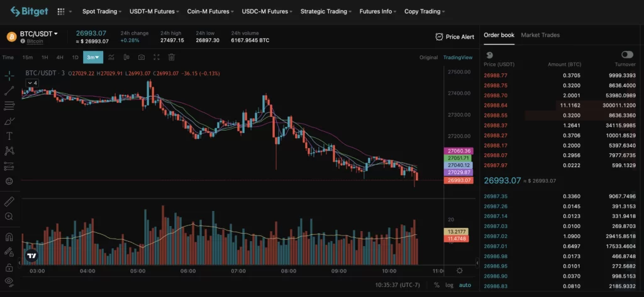Viewport: 644px width, 297px height.
Task: Toggle hide all drawings eye icon
Action: pos(9,281)
